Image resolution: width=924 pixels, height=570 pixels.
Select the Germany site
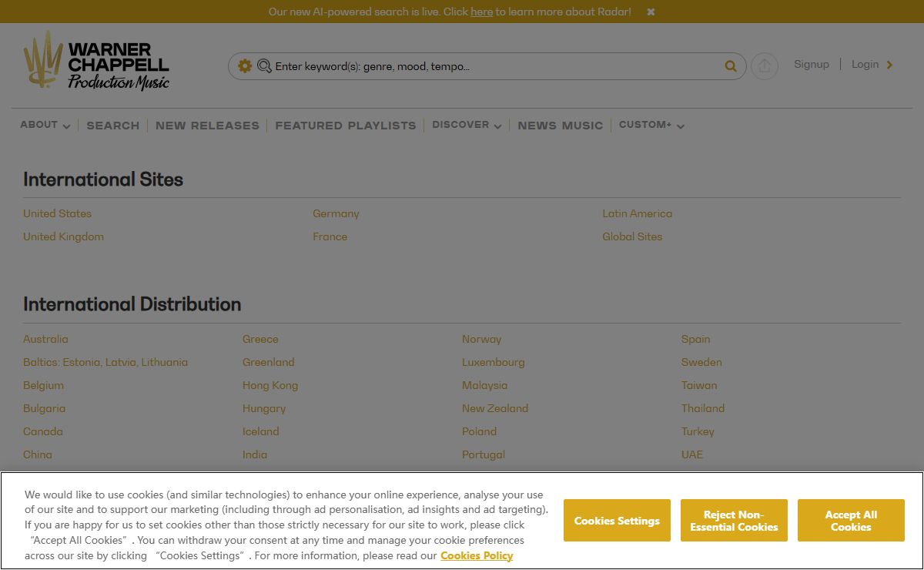[x=336, y=213]
